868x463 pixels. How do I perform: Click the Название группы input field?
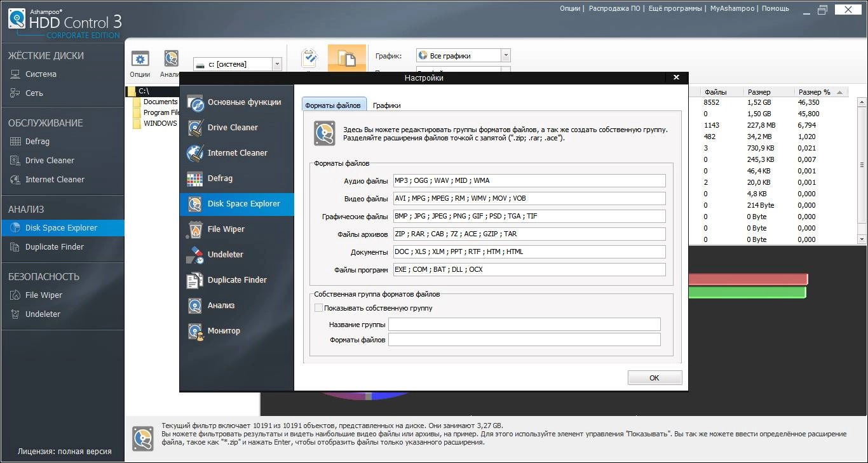coord(524,325)
